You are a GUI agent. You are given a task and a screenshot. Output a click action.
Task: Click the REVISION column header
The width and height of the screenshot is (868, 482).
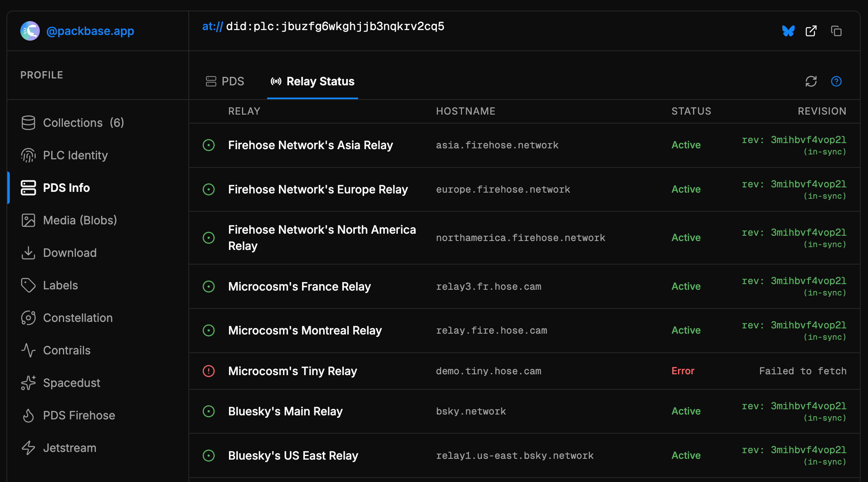[x=822, y=111]
